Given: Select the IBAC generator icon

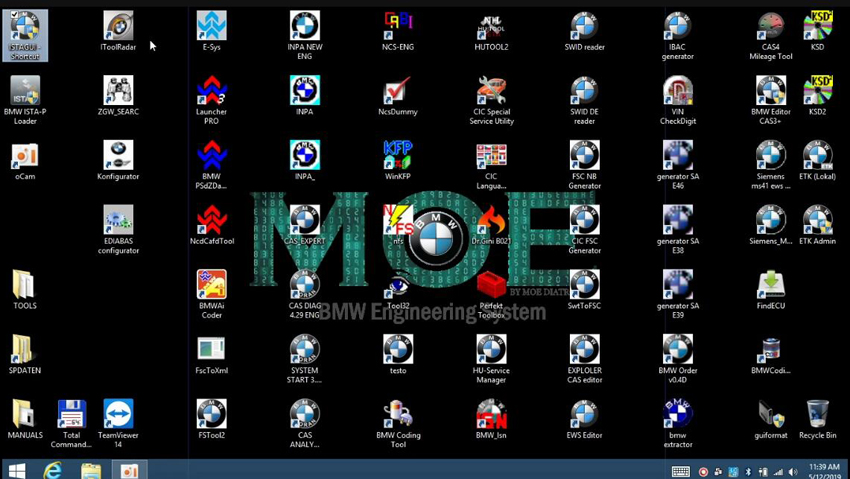Looking at the screenshot, I should pyautogui.click(x=678, y=35).
